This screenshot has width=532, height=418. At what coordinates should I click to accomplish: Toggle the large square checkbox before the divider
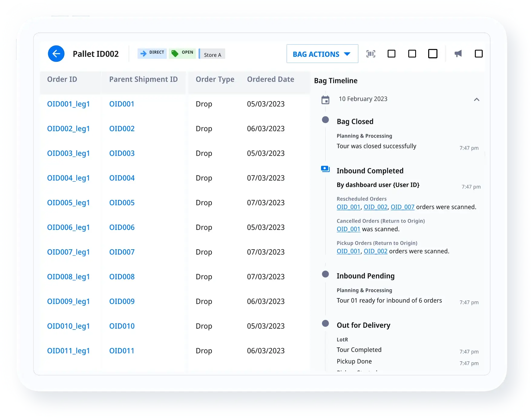[433, 54]
